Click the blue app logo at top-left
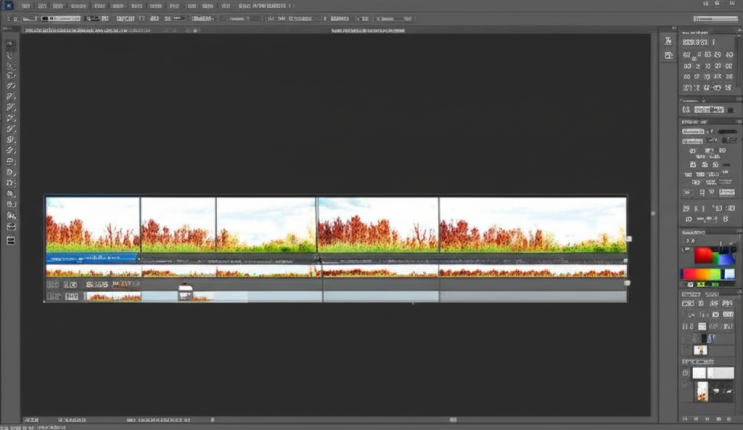743x430 pixels. 8,5
